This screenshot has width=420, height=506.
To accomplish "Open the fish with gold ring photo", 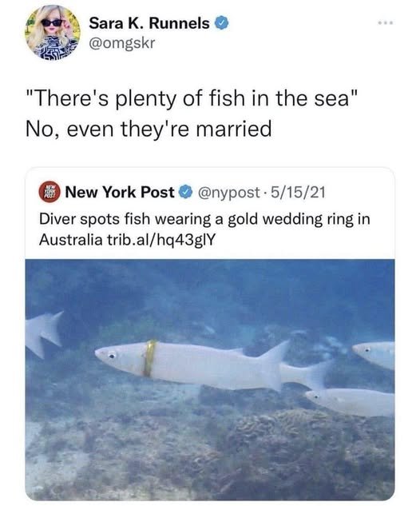I will pyautogui.click(x=210, y=380).
